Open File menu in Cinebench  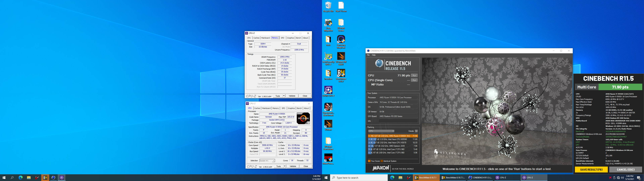point(368,55)
